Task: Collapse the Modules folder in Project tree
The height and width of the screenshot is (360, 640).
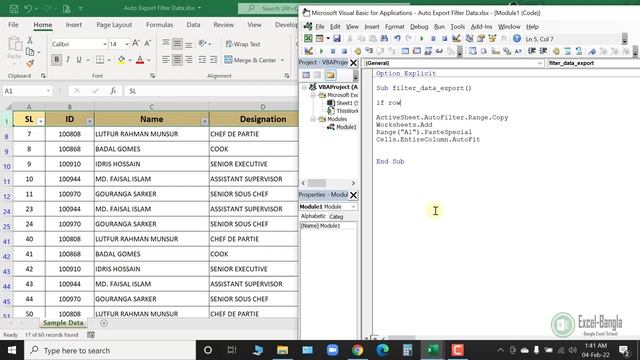Action: point(313,119)
